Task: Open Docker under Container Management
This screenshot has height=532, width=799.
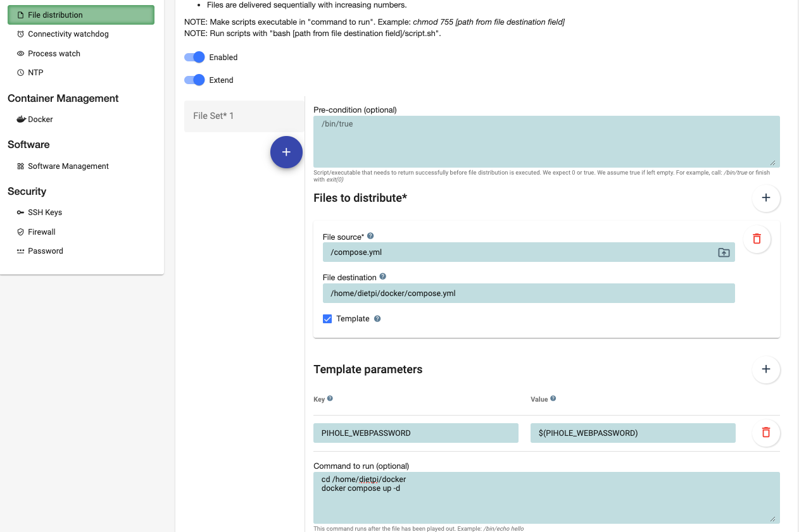Action: tap(41, 120)
